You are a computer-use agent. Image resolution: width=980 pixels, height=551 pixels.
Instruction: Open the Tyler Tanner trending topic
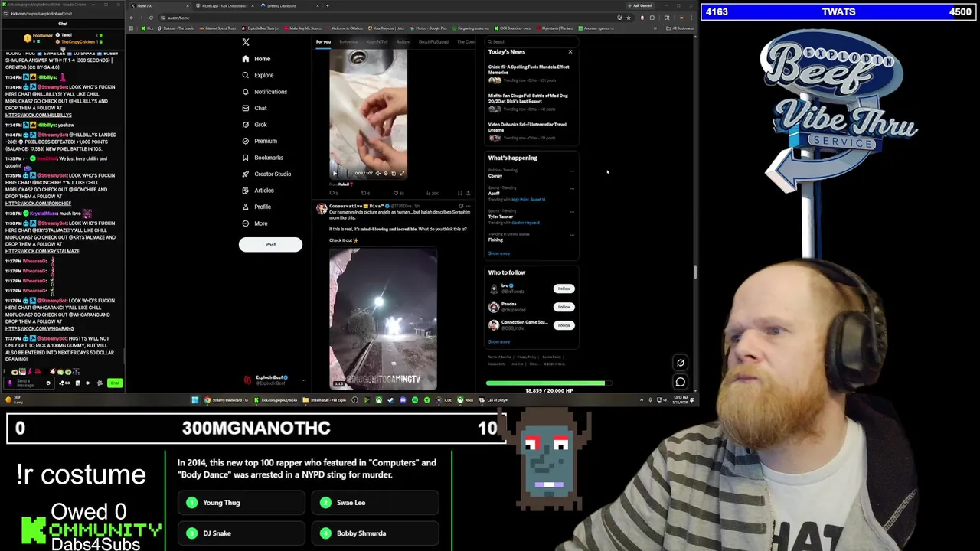[x=501, y=217]
